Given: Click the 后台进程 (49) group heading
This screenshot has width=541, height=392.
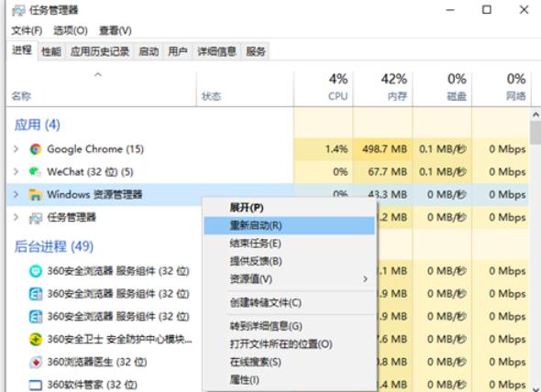Looking at the screenshot, I should (54, 246).
